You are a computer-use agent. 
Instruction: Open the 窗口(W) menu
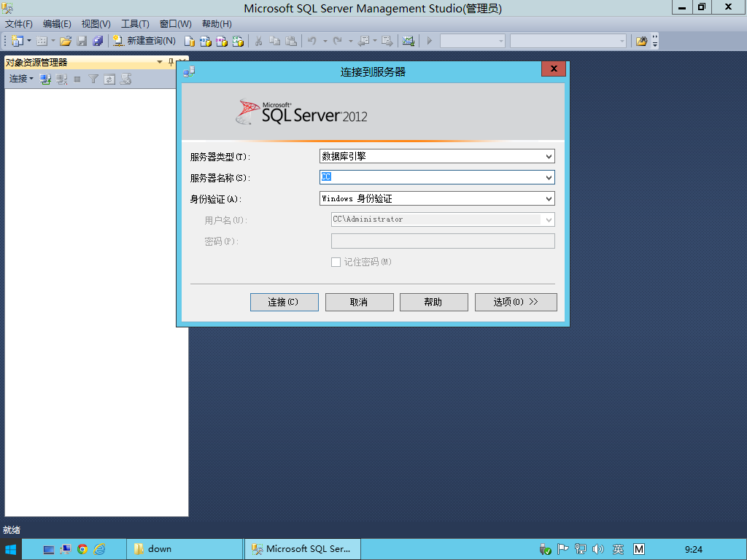click(175, 24)
